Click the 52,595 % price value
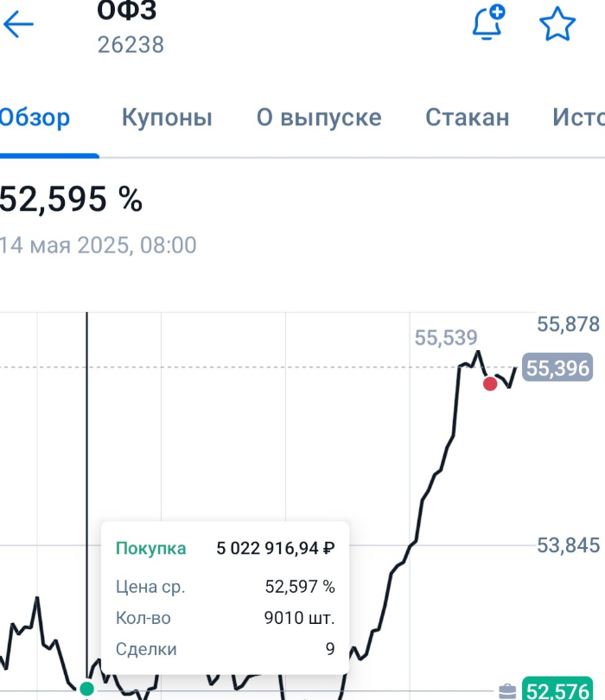This screenshot has height=700, width=605. pyautogui.click(x=71, y=200)
